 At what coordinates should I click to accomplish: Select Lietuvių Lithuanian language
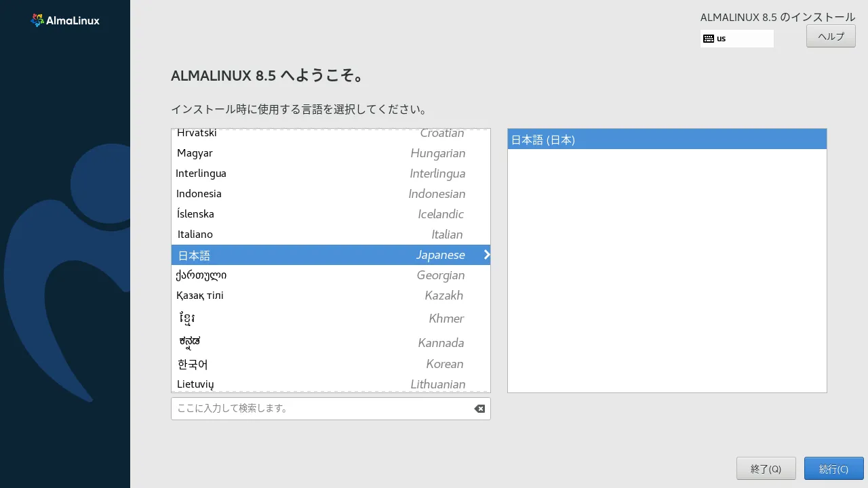click(x=331, y=384)
